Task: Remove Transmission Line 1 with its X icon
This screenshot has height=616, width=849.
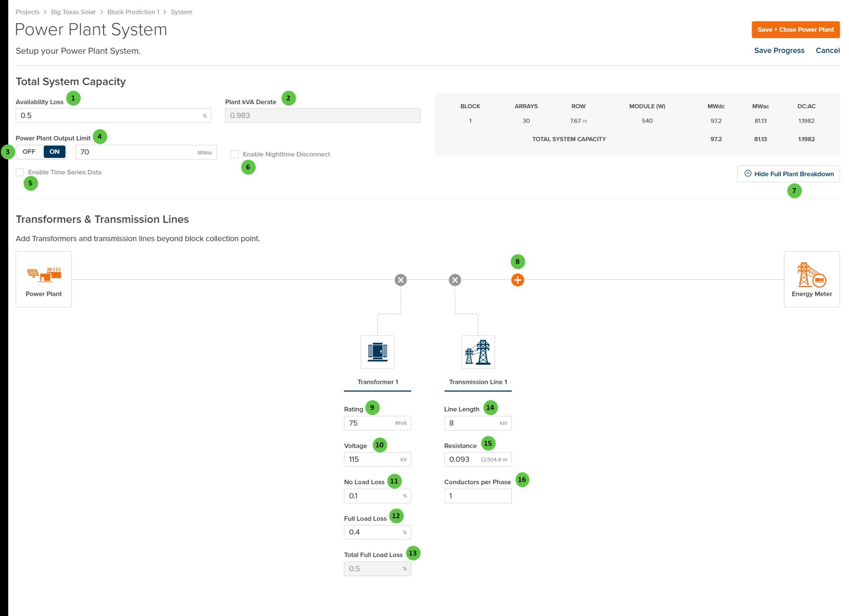Action: coord(455,280)
